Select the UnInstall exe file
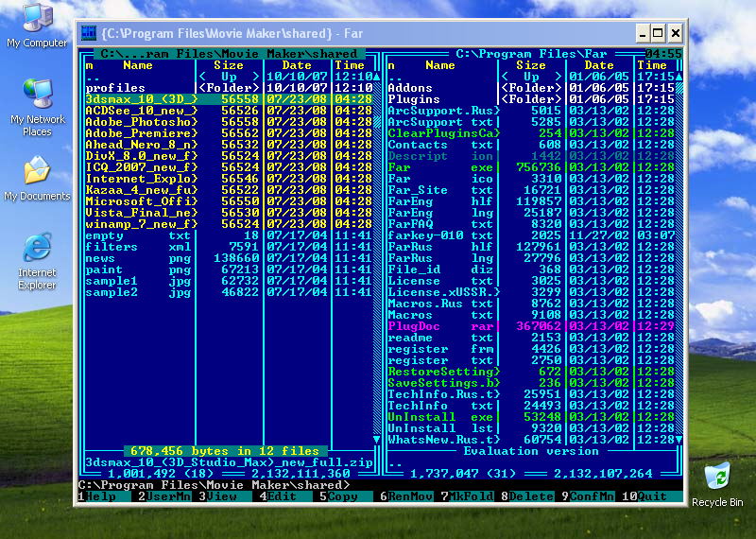The image size is (756, 539). tap(531, 417)
